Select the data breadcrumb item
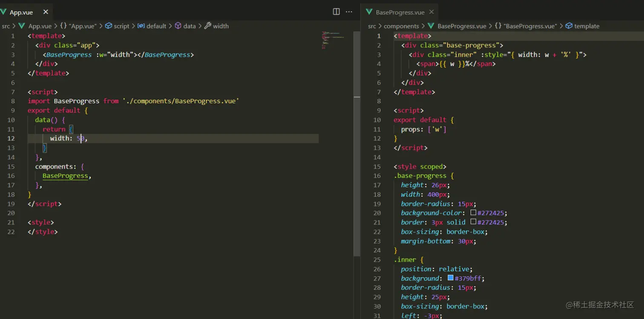Screen dimensions: 644x319 [190, 26]
